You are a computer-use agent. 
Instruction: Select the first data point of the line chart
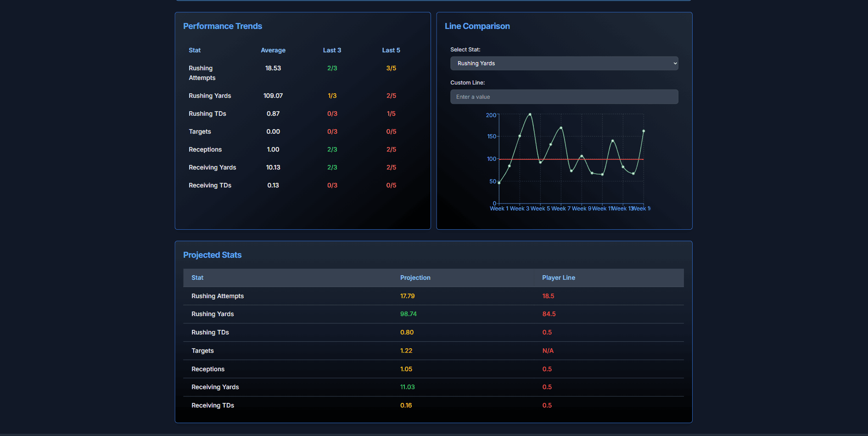coord(499,183)
